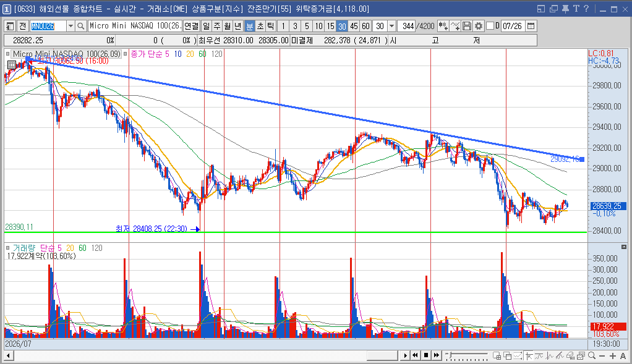
Task: Select the moving average 5 label
Action: pyautogui.click(x=167, y=54)
